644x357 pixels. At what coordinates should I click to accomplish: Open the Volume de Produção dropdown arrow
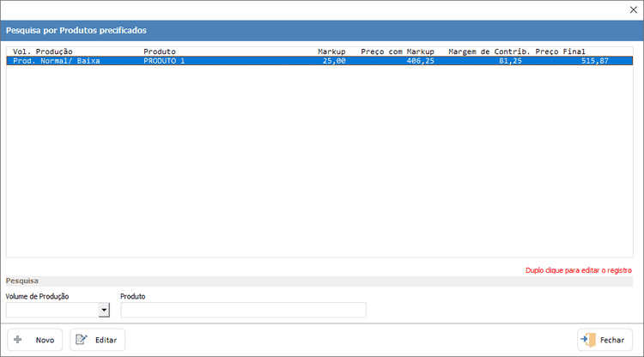(x=104, y=310)
